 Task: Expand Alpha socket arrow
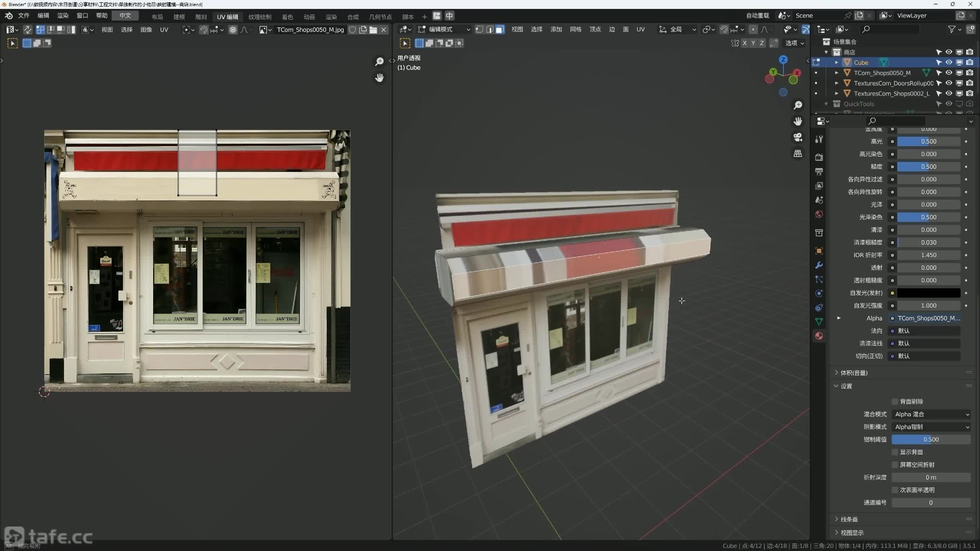click(839, 318)
